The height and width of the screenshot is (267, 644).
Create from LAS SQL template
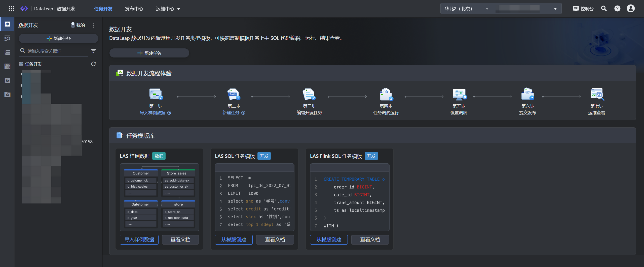click(x=234, y=240)
